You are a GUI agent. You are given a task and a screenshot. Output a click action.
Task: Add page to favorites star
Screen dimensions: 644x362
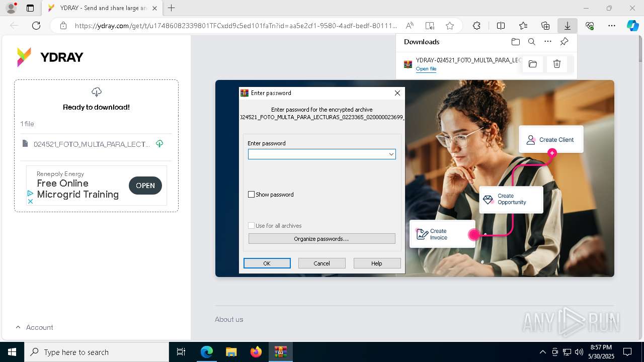450,26
